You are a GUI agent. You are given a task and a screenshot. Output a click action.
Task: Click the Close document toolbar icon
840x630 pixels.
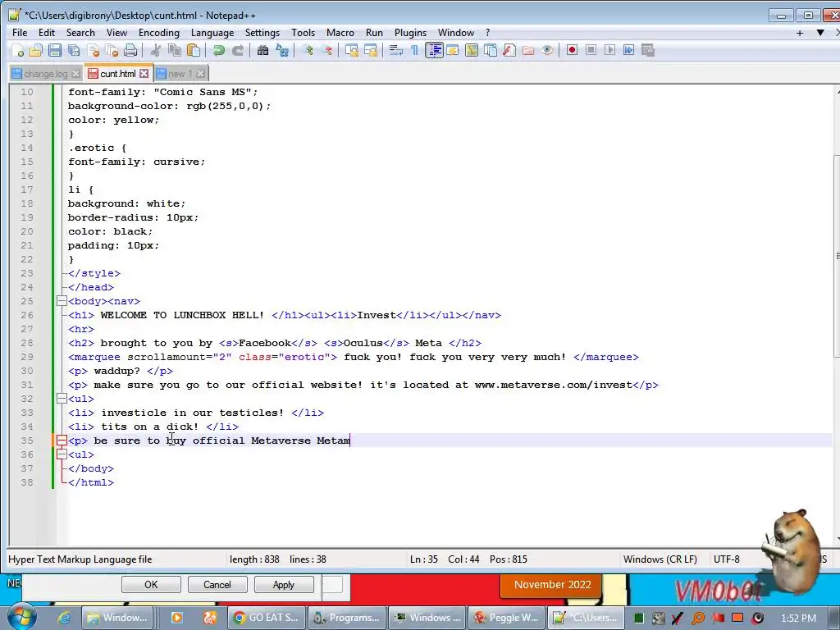click(x=94, y=50)
